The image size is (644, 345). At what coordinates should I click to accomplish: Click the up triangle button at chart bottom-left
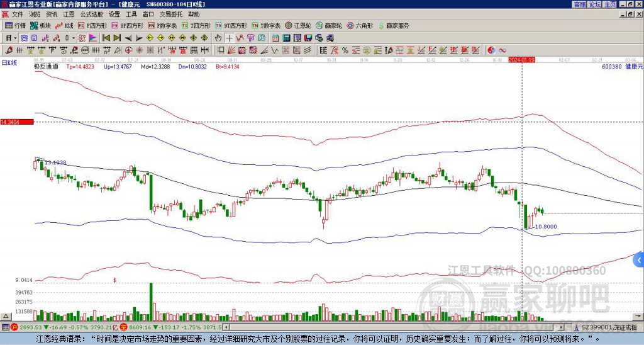[6, 316]
